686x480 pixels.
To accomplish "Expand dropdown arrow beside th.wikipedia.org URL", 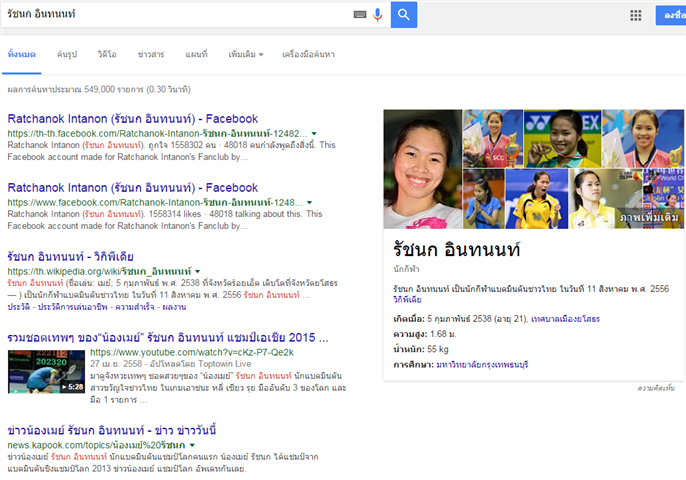I will pyautogui.click(x=197, y=271).
